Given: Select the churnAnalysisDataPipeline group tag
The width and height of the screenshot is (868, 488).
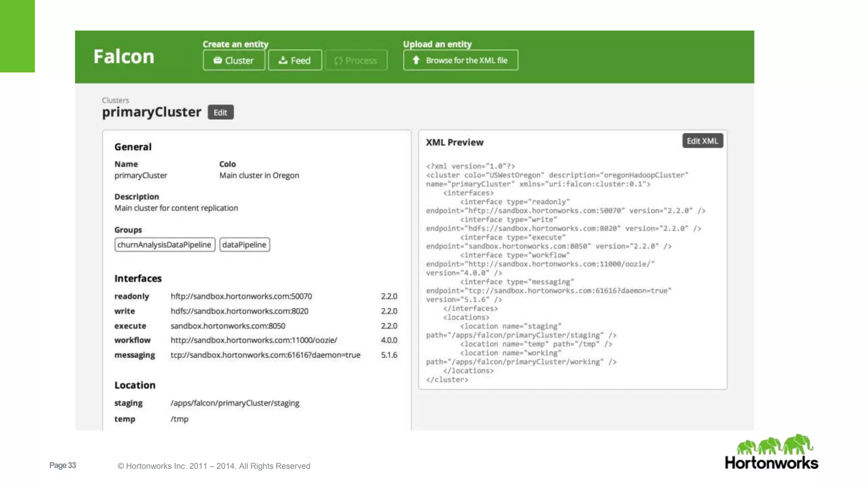Looking at the screenshot, I should click(x=164, y=244).
